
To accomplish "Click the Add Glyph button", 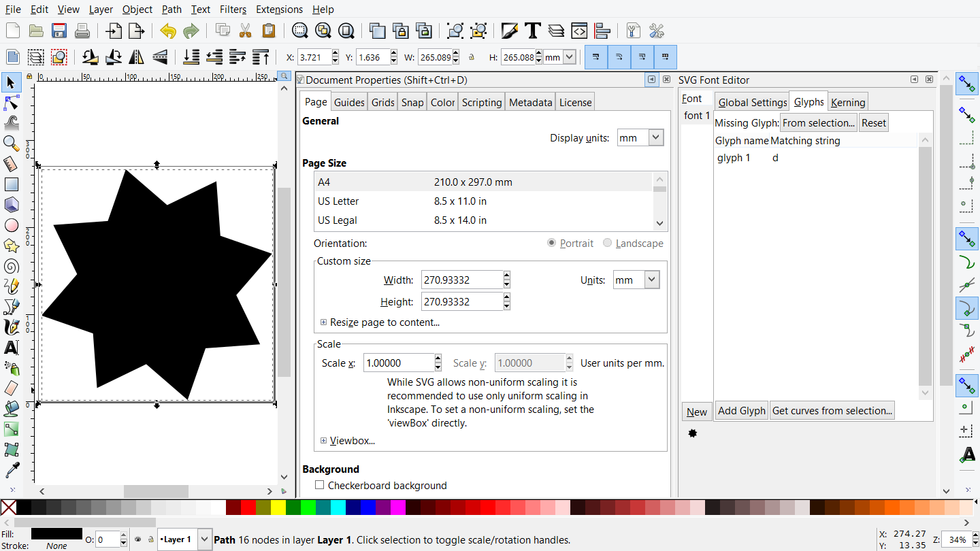I will pyautogui.click(x=741, y=410).
